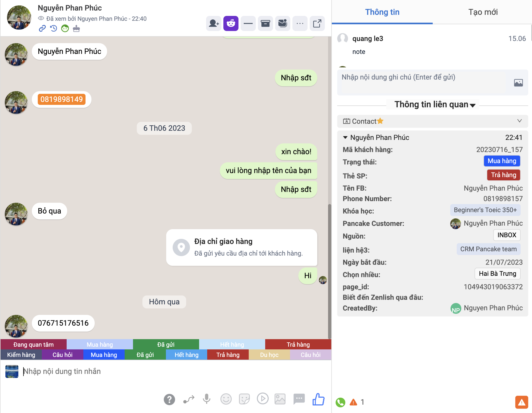The image size is (532, 413).
Task: Click the archive box icon
Action: click(x=265, y=24)
